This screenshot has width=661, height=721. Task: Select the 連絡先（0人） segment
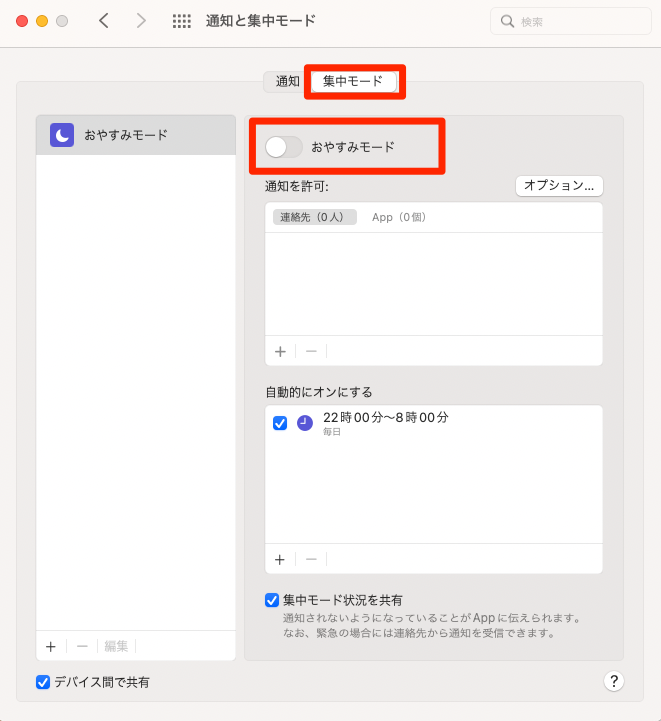(x=314, y=217)
